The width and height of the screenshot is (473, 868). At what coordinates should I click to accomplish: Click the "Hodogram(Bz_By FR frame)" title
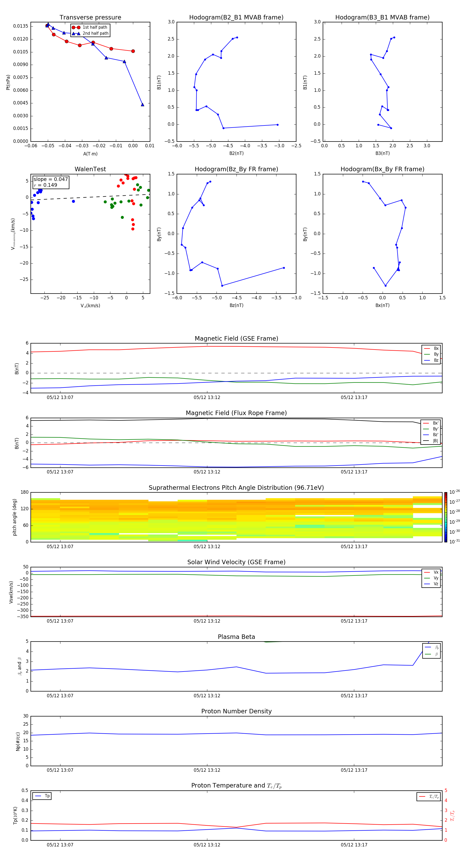tap(236, 169)
